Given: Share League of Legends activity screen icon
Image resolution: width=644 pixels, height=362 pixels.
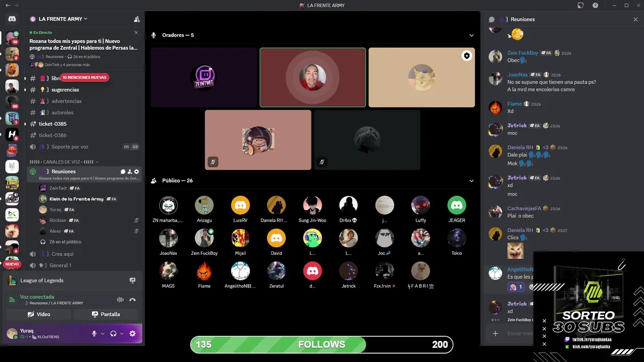Looking at the screenshot, I should [132, 281].
